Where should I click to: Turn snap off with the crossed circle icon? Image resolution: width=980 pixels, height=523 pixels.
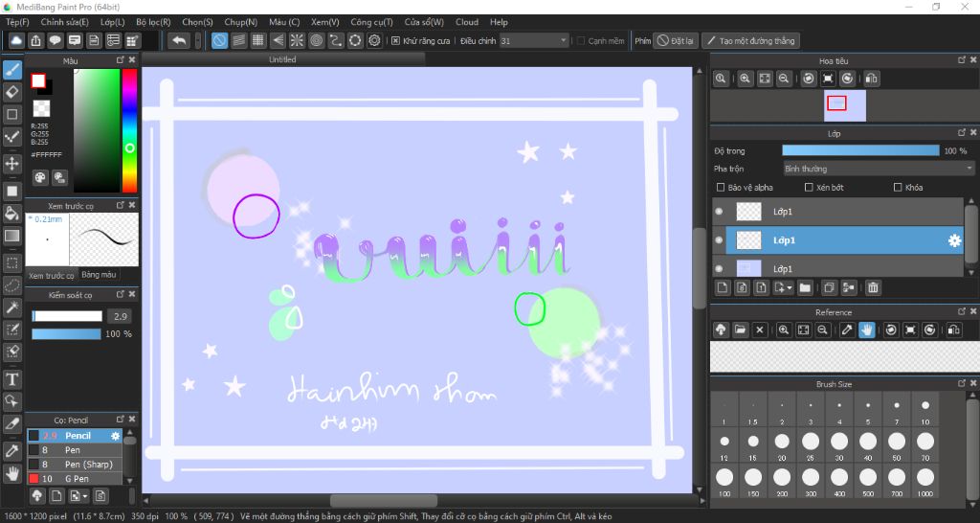pyautogui.click(x=219, y=40)
